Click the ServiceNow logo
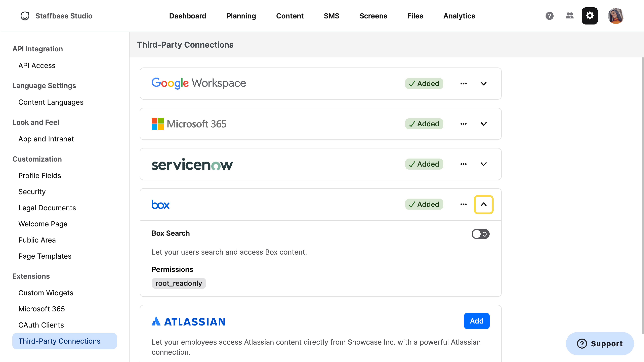 pos(192,164)
